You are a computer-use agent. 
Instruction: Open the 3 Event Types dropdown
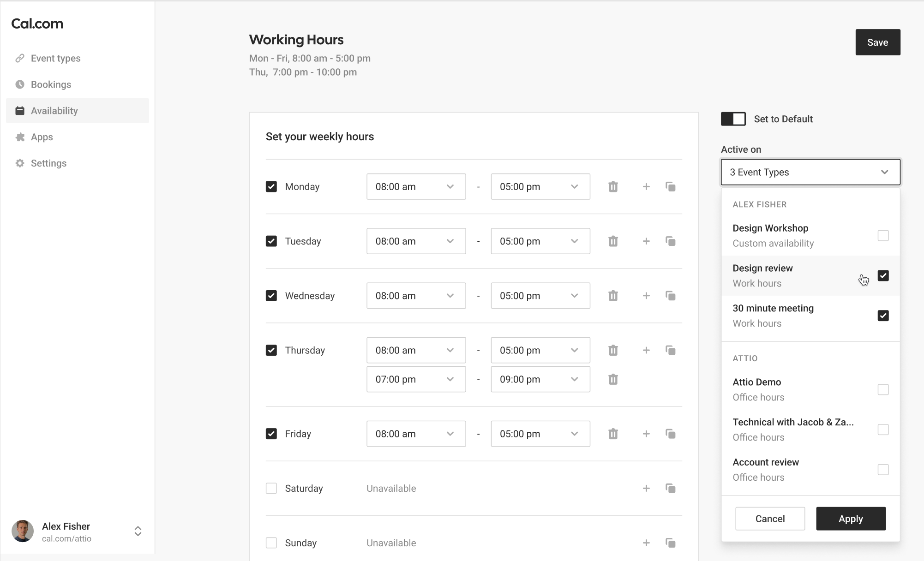pyautogui.click(x=810, y=172)
